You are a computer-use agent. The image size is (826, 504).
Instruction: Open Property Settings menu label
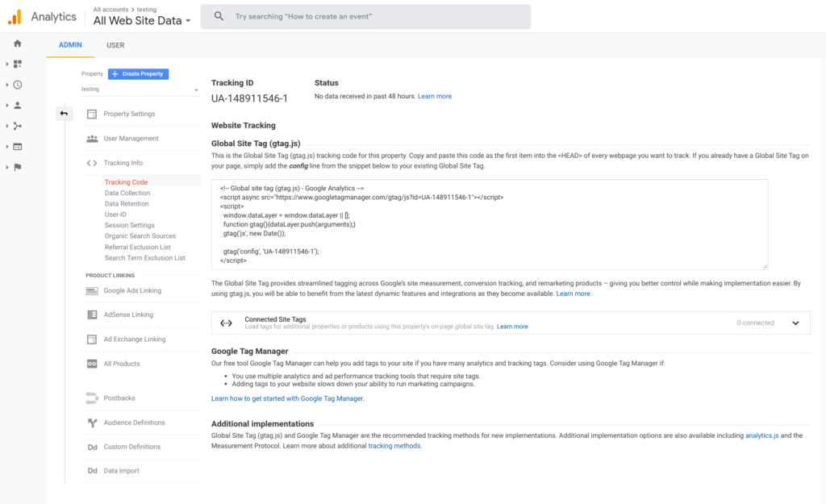[x=129, y=114]
